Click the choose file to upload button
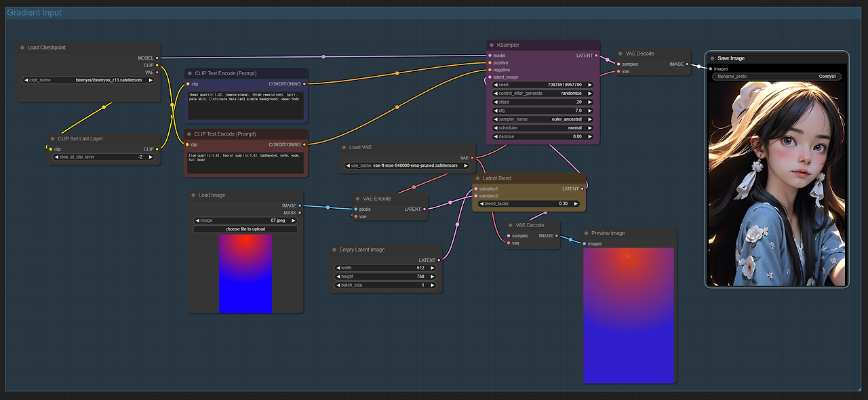868x400 pixels. click(x=245, y=229)
